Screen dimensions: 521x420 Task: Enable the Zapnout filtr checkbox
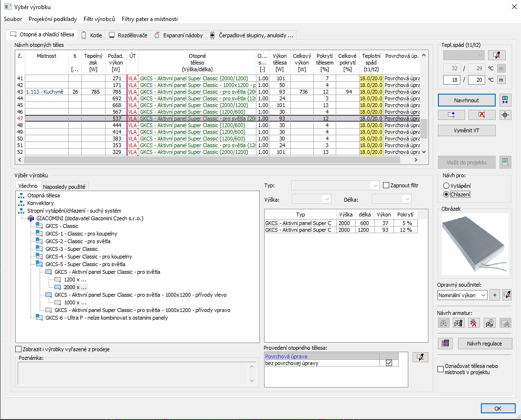pos(386,185)
